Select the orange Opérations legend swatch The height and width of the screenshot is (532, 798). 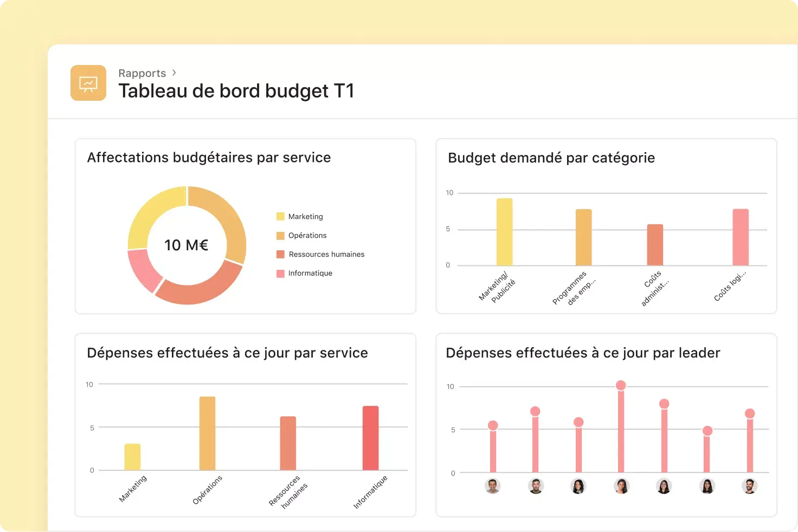click(x=280, y=235)
